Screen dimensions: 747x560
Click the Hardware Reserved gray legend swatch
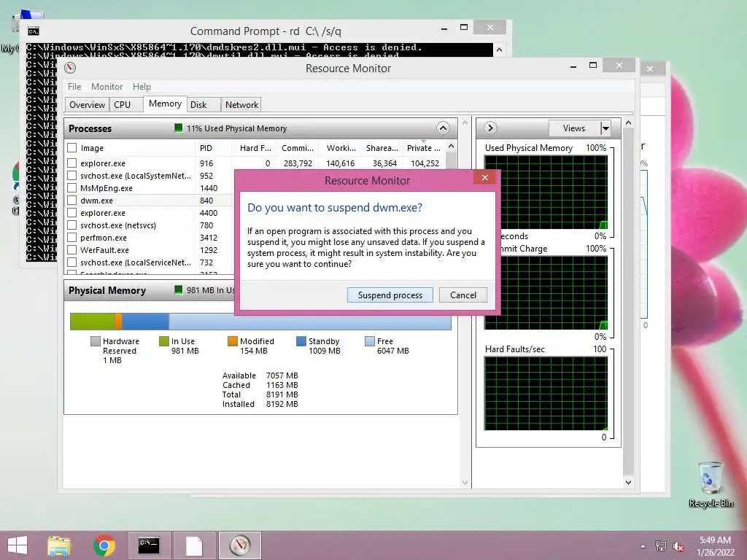coord(96,341)
